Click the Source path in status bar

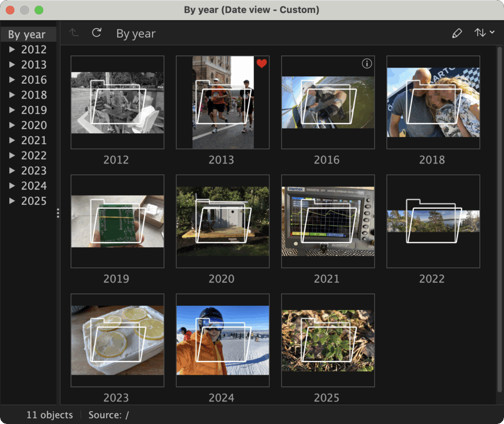click(108, 415)
